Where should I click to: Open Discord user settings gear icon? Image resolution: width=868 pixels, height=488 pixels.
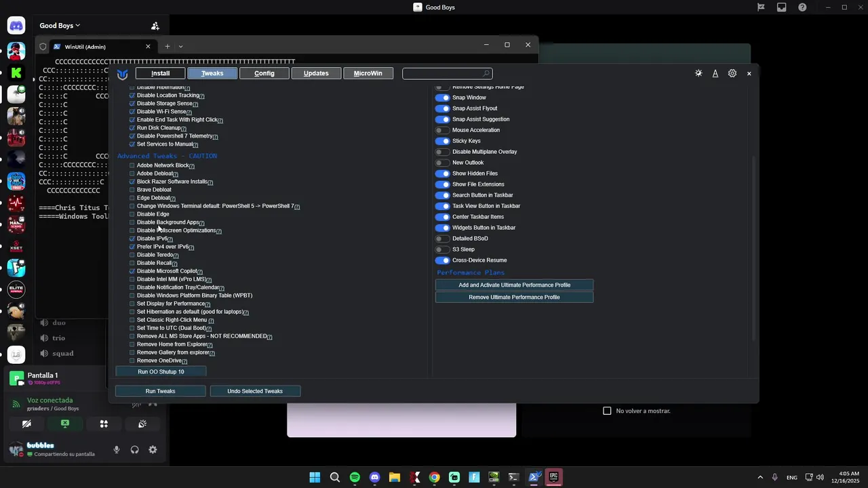click(153, 449)
